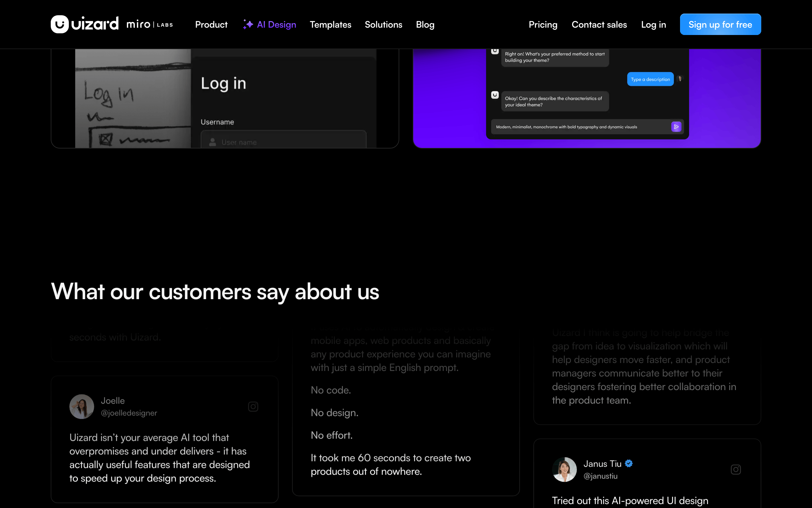Click the user icon in User name field
Image resolution: width=812 pixels, height=508 pixels.
(x=212, y=143)
